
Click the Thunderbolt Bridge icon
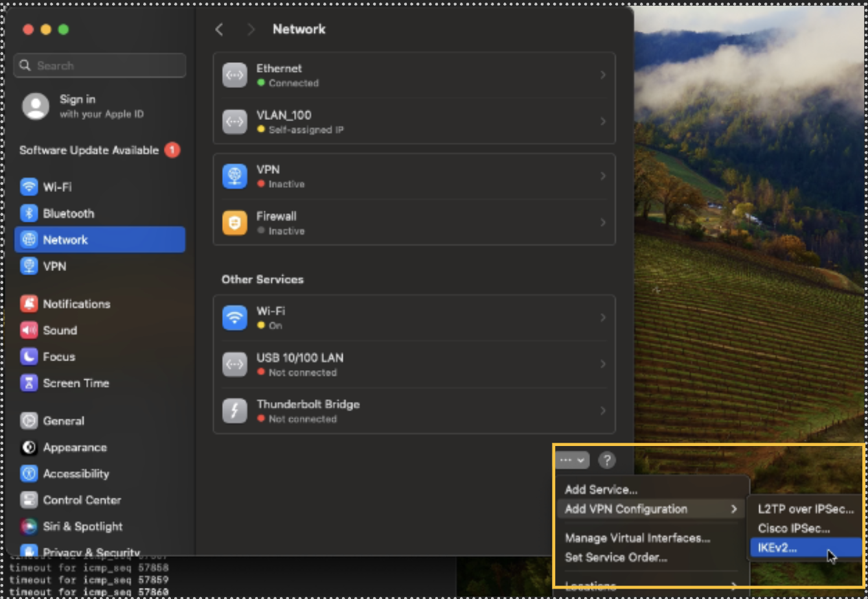tap(234, 411)
